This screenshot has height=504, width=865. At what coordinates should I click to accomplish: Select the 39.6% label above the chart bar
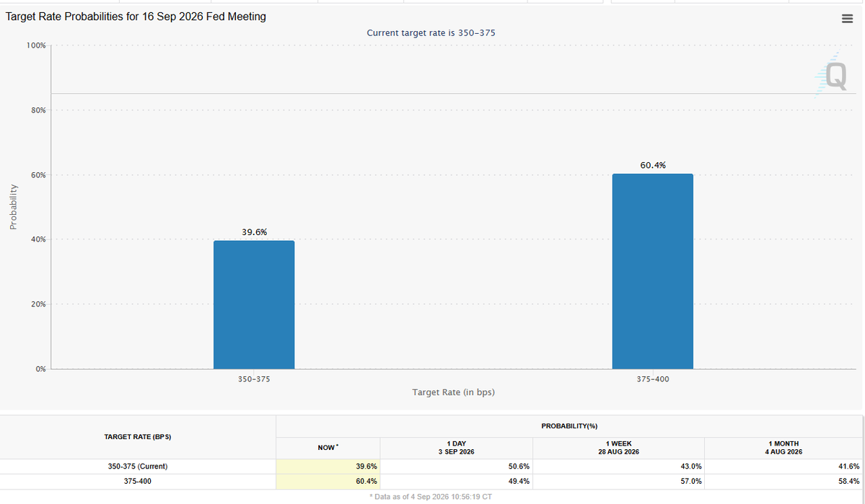[x=255, y=232]
